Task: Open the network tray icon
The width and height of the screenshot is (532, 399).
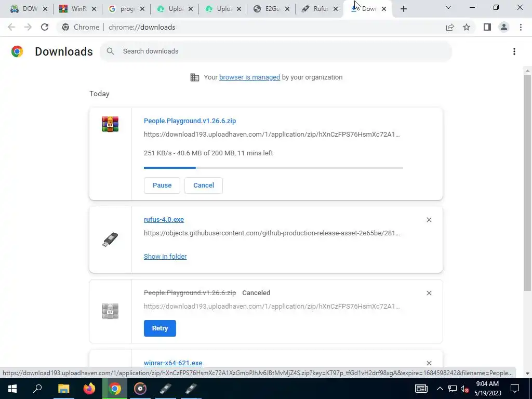Action: [453, 389]
